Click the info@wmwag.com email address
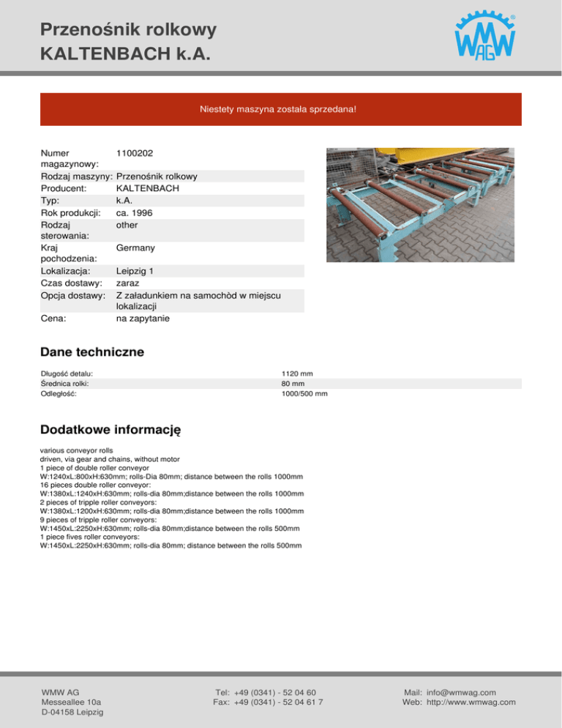This screenshot has width=562, height=728. (x=461, y=692)
